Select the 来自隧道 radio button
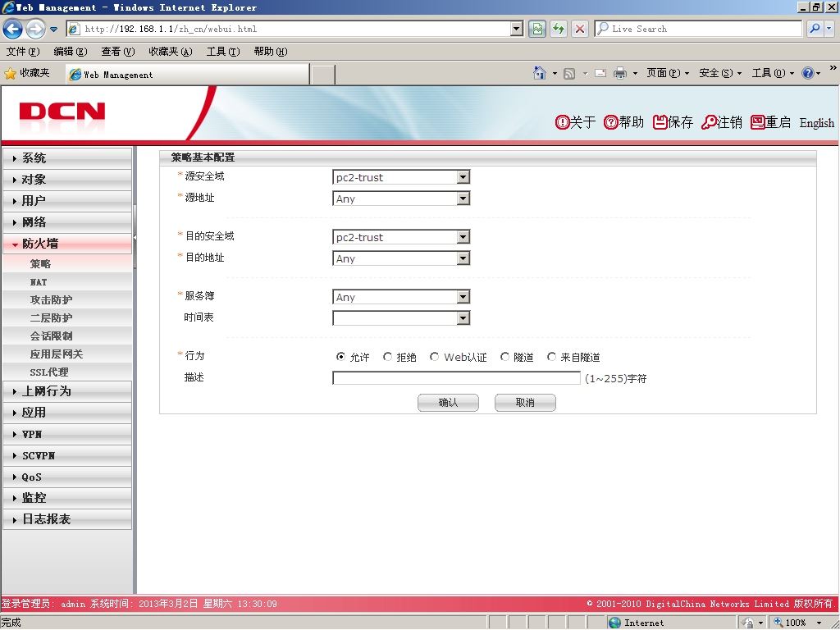This screenshot has height=630, width=840. (552, 356)
